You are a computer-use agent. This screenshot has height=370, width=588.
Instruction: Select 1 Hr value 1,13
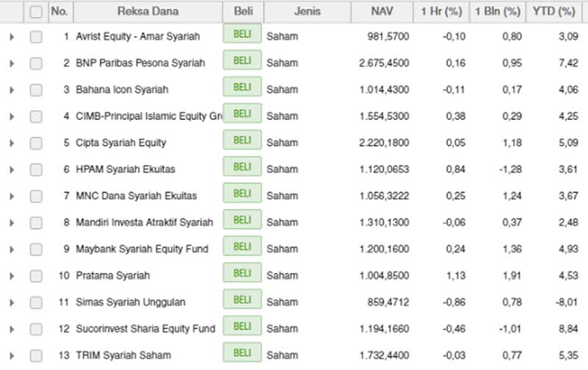click(x=456, y=275)
